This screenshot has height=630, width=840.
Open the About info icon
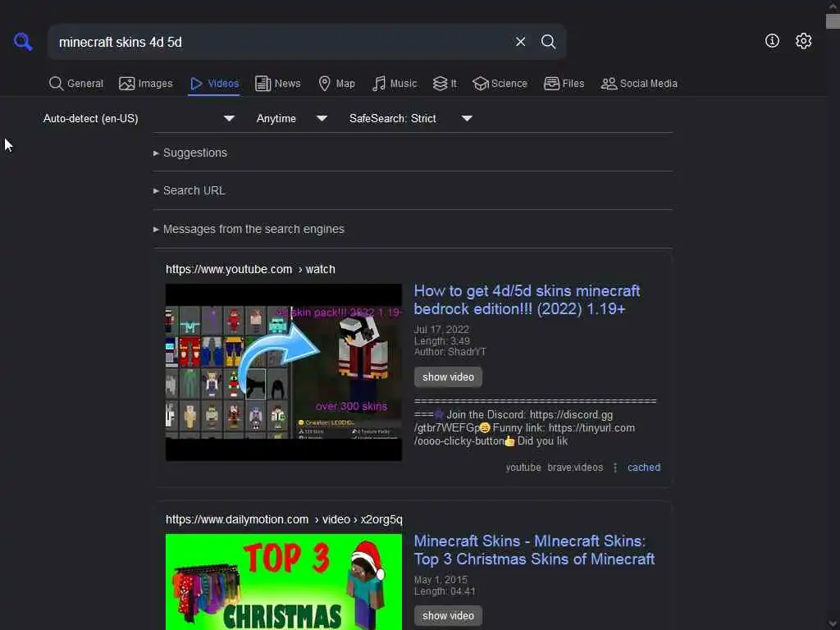(772, 41)
